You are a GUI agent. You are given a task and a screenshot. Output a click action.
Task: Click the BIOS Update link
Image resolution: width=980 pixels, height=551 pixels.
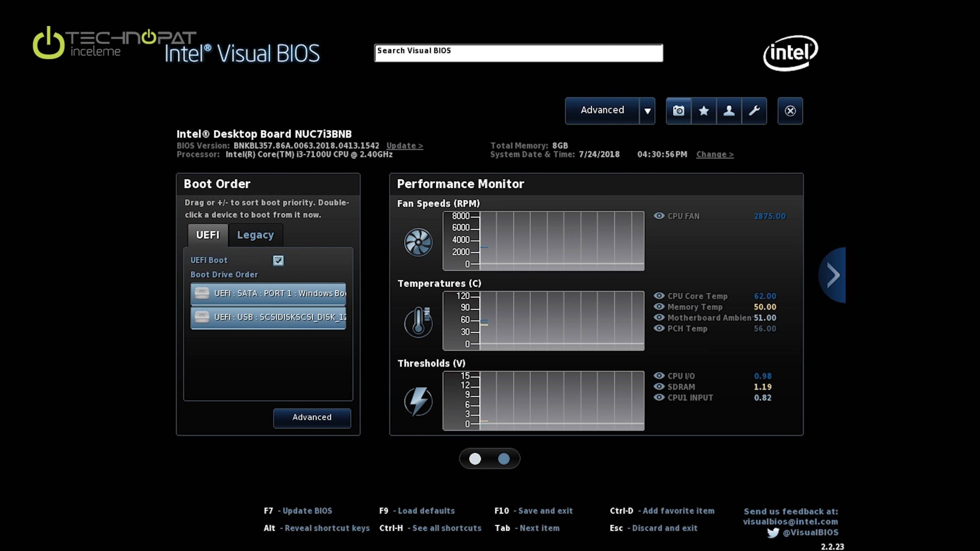pyautogui.click(x=404, y=146)
